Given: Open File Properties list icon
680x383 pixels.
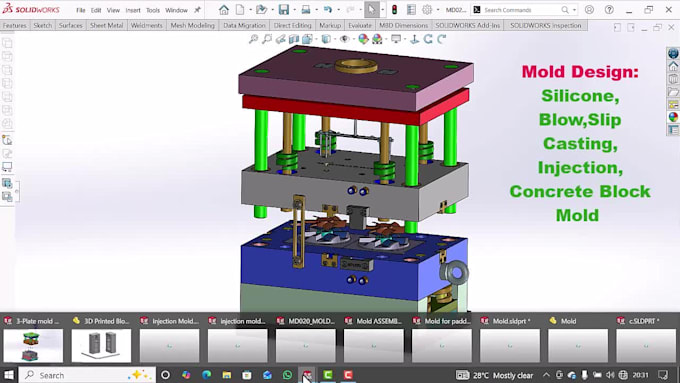Looking at the screenshot, I should (x=411, y=10).
